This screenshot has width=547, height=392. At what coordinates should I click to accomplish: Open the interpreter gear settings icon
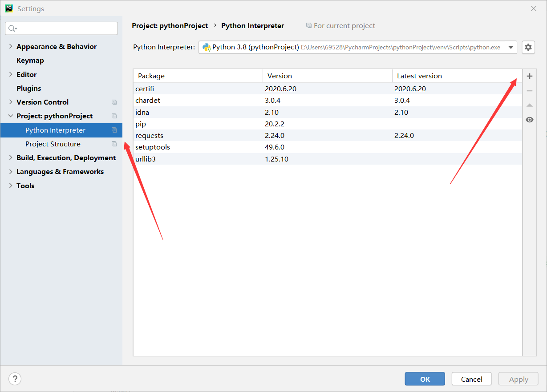point(528,47)
